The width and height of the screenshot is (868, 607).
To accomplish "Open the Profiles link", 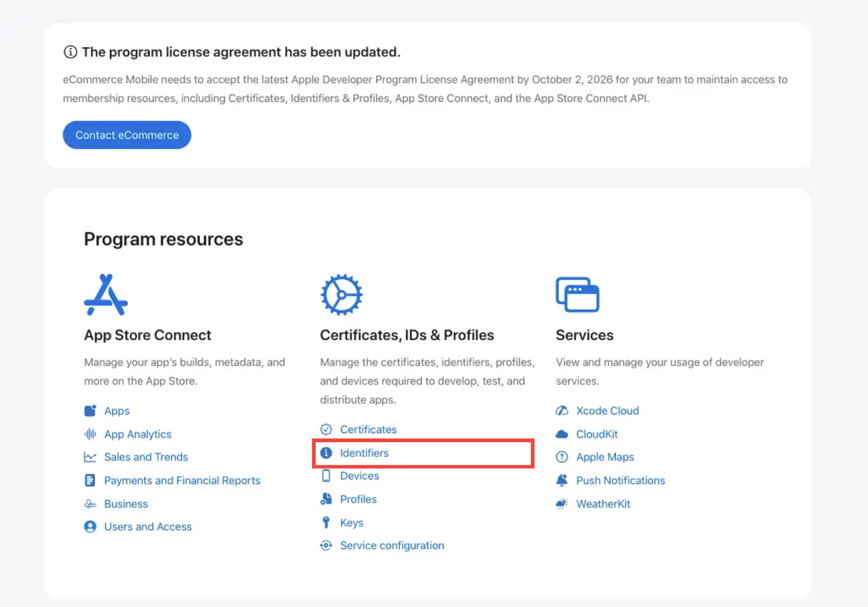I will click(359, 499).
